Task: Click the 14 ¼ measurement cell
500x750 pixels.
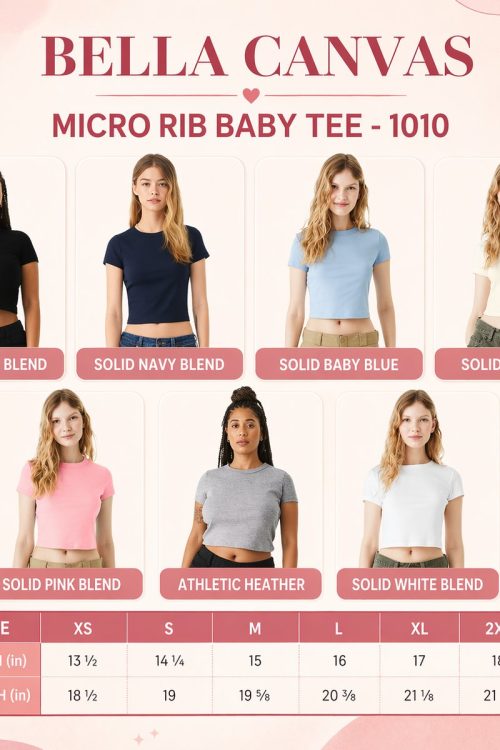Action: (x=169, y=661)
